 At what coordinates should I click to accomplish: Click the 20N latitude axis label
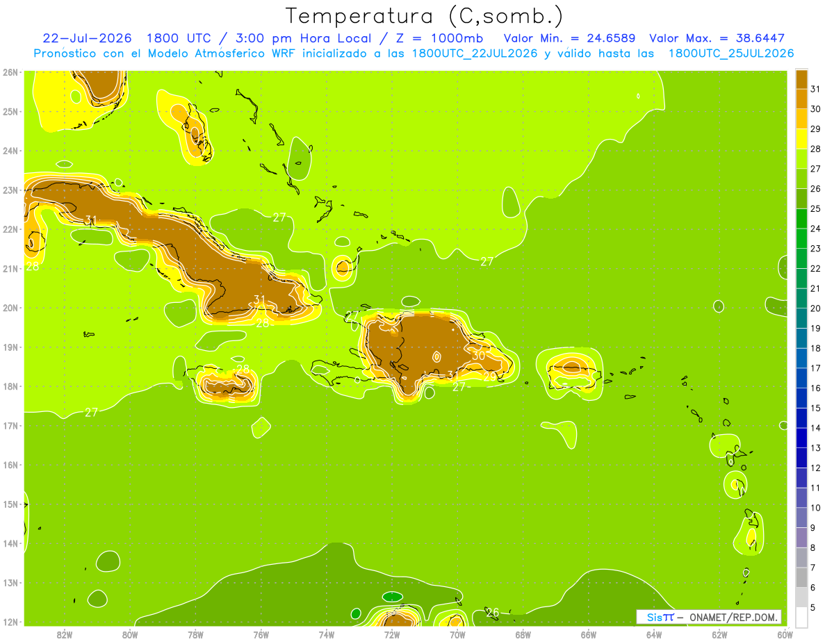[10, 308]
